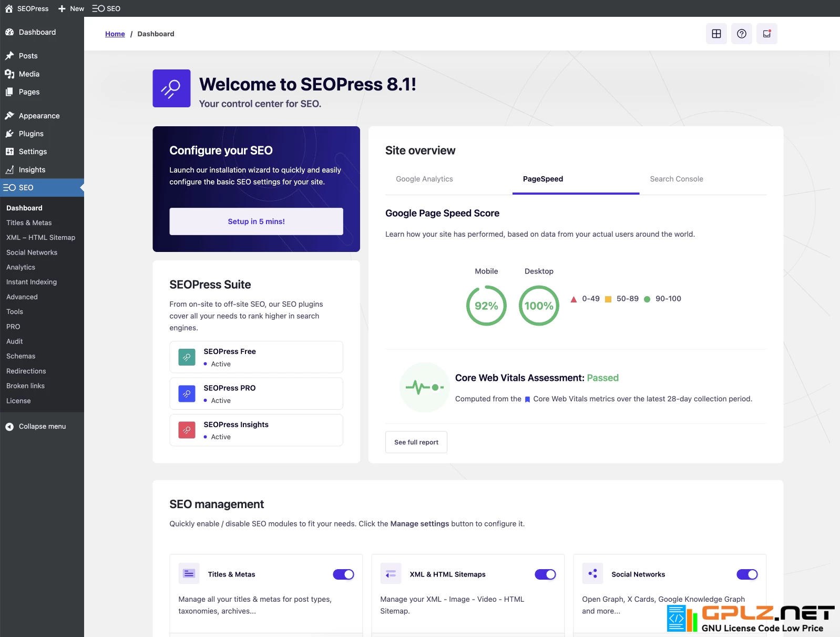Toggle off XML & HTML Sitemaps module
This screenshot has width=840, height=637.
(x=545, y=574)
